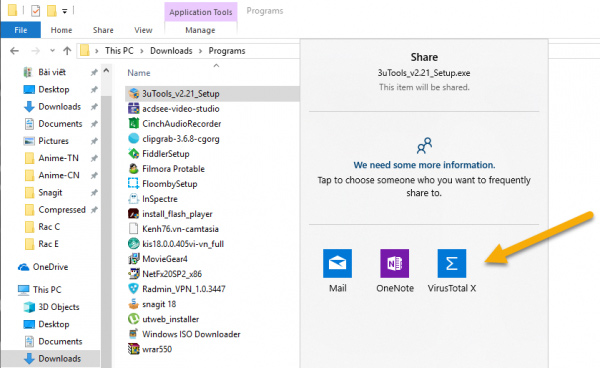600x368 pixels.
Task: Click the FiddlerSetup file icon
Action: click(x=134, y=153)
